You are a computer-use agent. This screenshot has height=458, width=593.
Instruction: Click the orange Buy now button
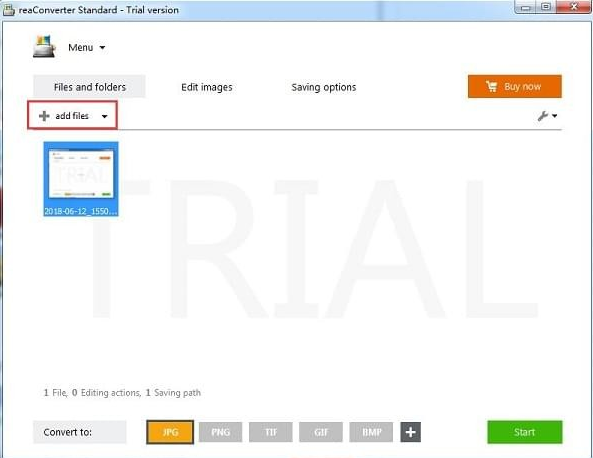pyautogui.click(x=515, y=87)
